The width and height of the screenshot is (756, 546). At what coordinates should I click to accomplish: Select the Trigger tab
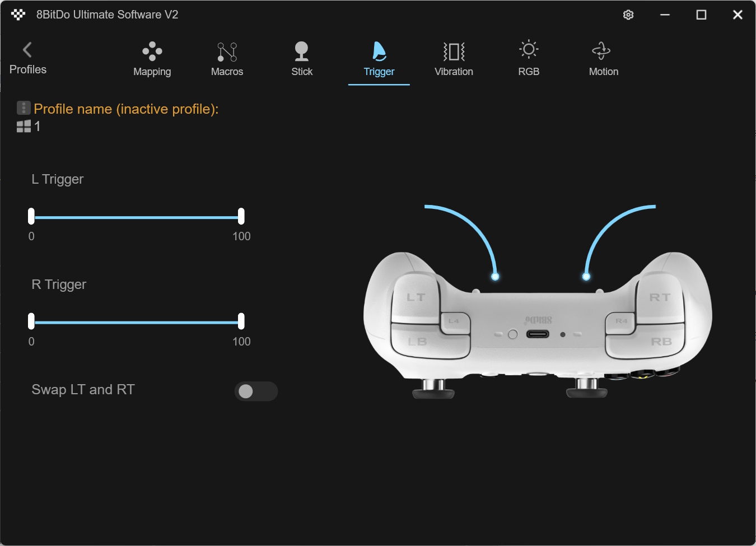(379, 59)
